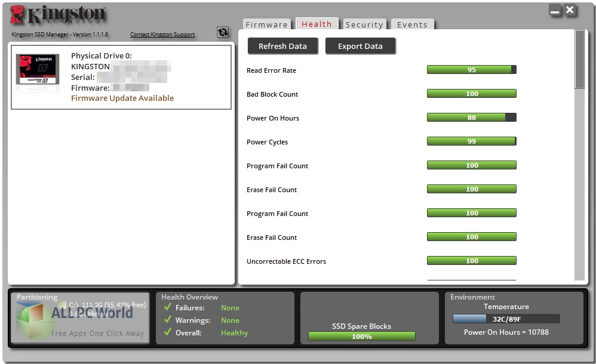Switch to the Firmware tab
The image size is (596, 364).
pos(266,24)
